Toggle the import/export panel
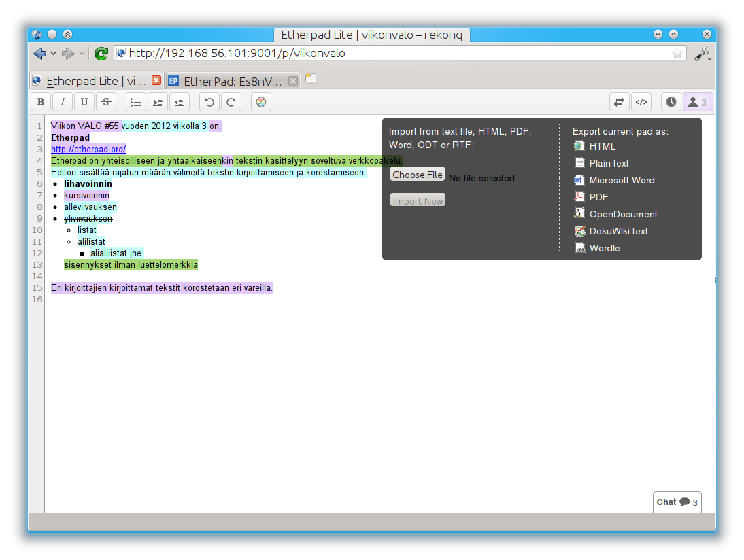744x560 pixels. (x=620, y=102)
